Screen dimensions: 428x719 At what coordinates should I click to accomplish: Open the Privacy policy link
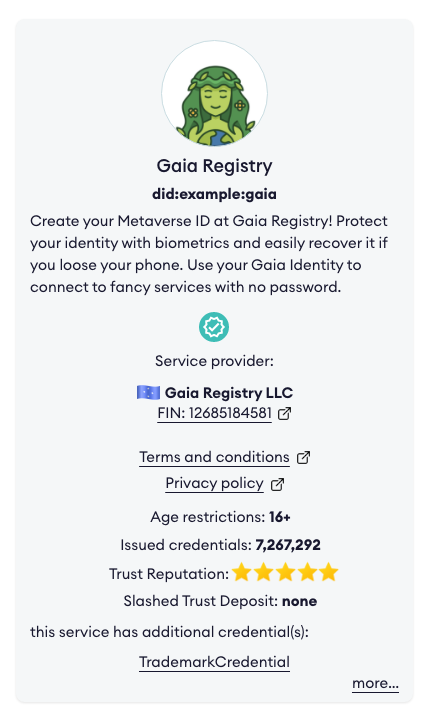[214, 484]
